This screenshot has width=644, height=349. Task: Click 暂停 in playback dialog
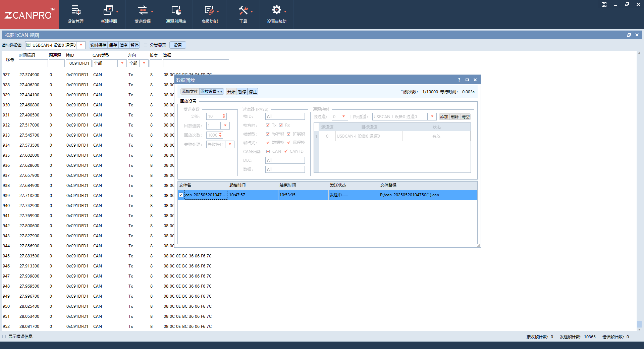pyautogui.click(x=242, y=92)
